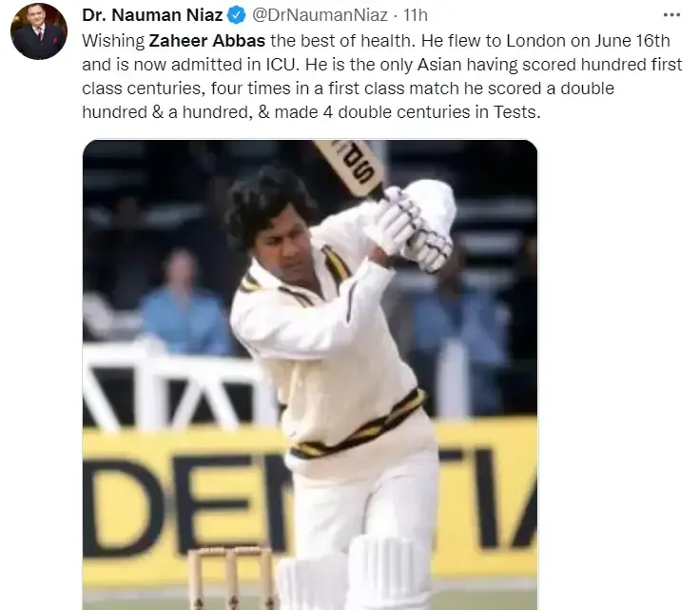Screen dimensions: 700x610
Task: Click the SDS cricket bat in the photo
Action: pyautogui.click(x=351, y=168)
